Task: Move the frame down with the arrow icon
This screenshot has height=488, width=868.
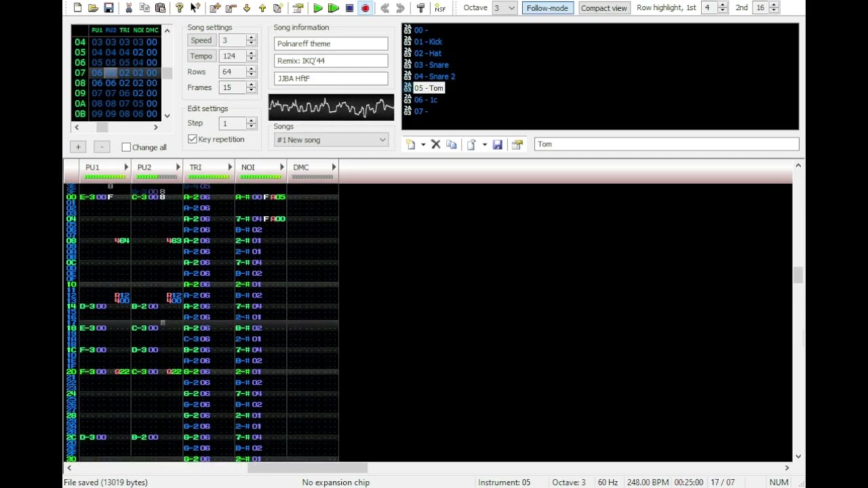Action: point(246,8)
